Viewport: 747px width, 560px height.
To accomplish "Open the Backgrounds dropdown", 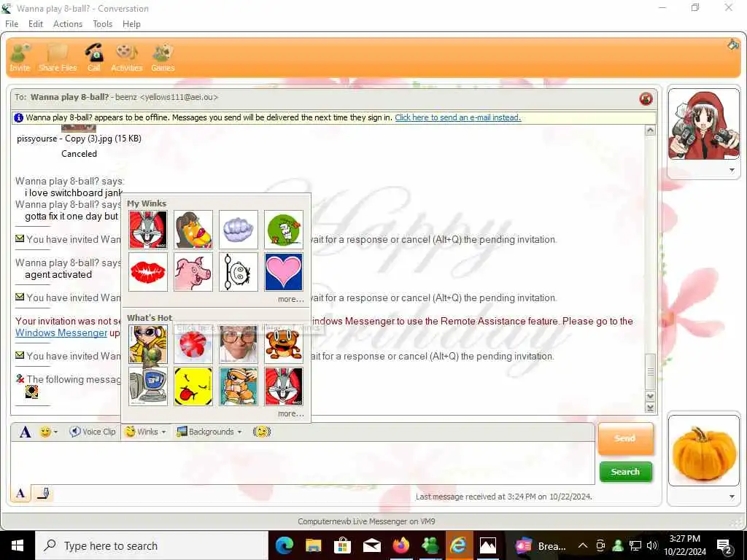I will [x=209, y=432].
